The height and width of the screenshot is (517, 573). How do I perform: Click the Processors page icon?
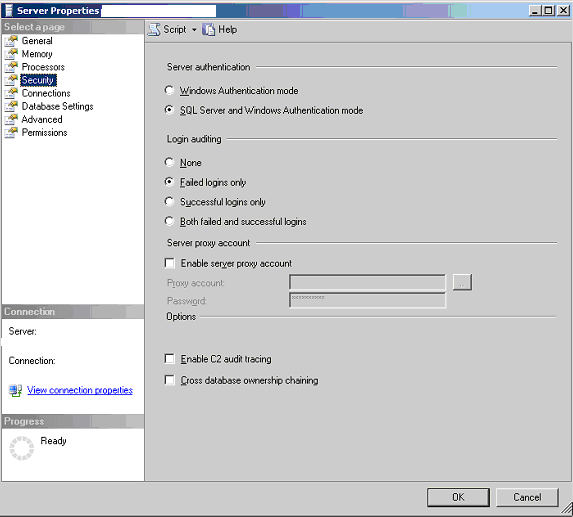(x=11, y=67)
